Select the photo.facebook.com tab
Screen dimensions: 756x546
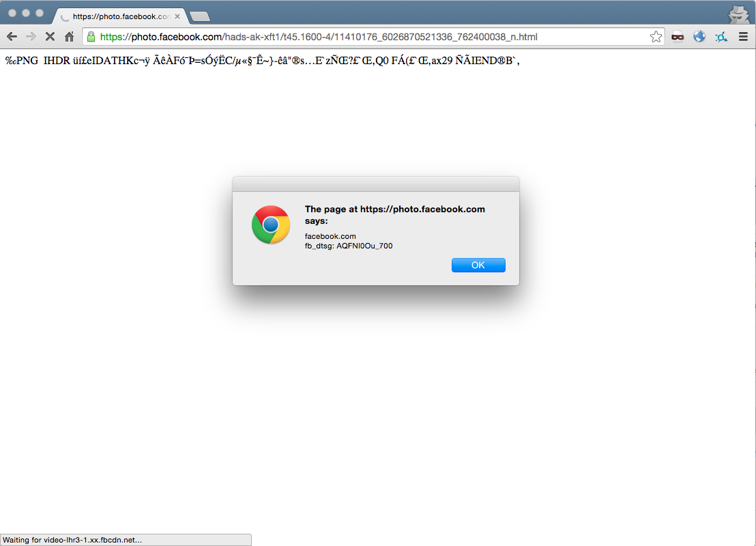(x=119, y=16)
